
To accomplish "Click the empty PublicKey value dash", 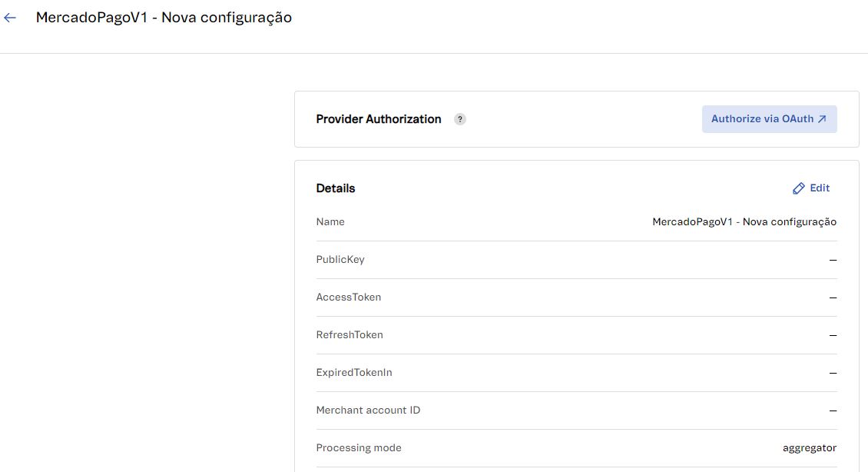I will (x=832, y=260).
